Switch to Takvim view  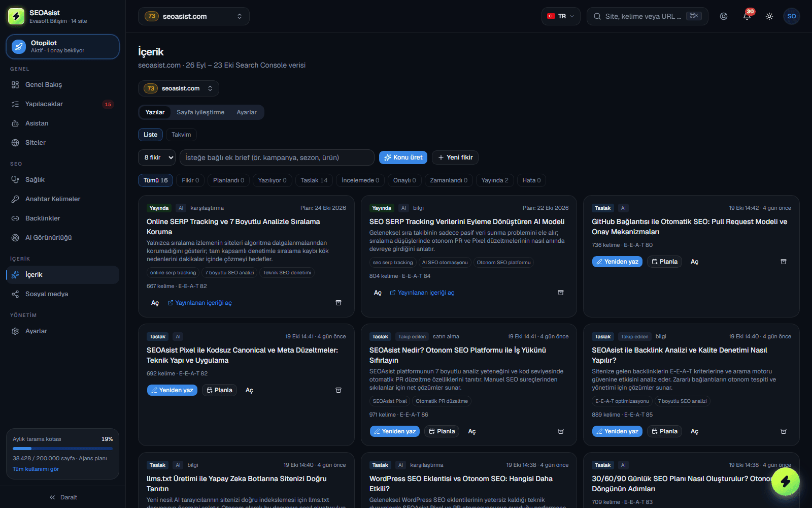[181, 135]
